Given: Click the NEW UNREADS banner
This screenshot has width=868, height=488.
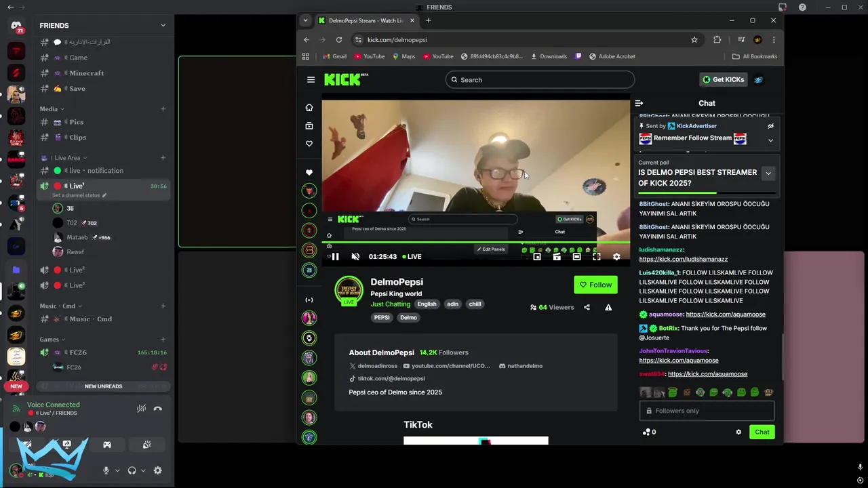Looking at the screenshot, I should (x=103, y=386).
